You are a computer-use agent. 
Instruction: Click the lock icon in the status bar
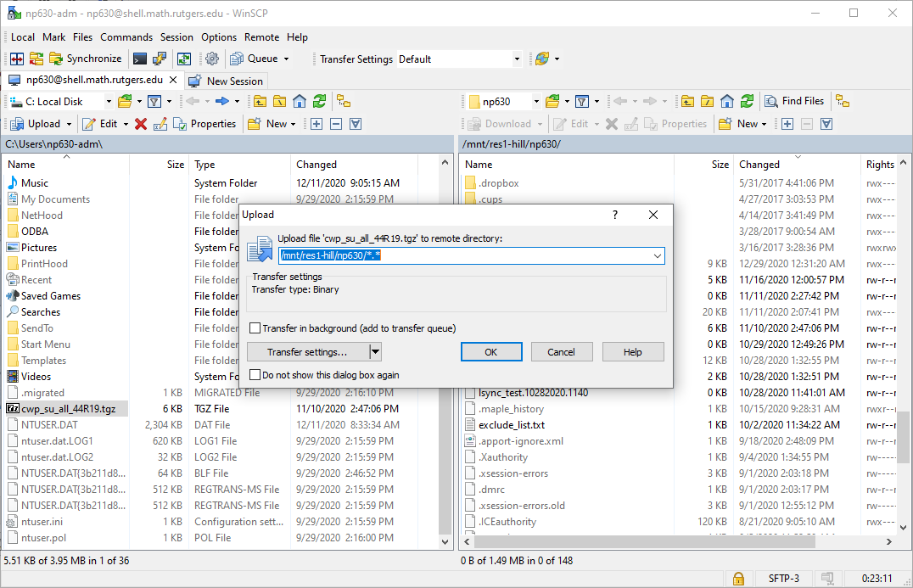pyautogui.click(x=738, y=579)
